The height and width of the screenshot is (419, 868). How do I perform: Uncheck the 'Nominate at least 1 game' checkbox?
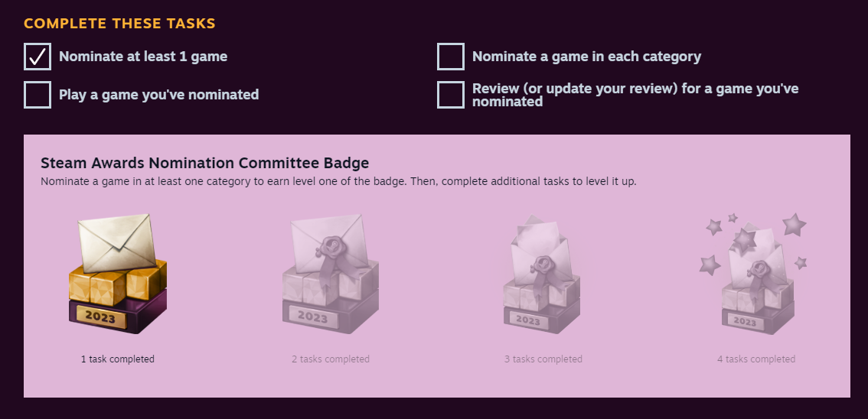pyautogui.click(x=38, y=57)
